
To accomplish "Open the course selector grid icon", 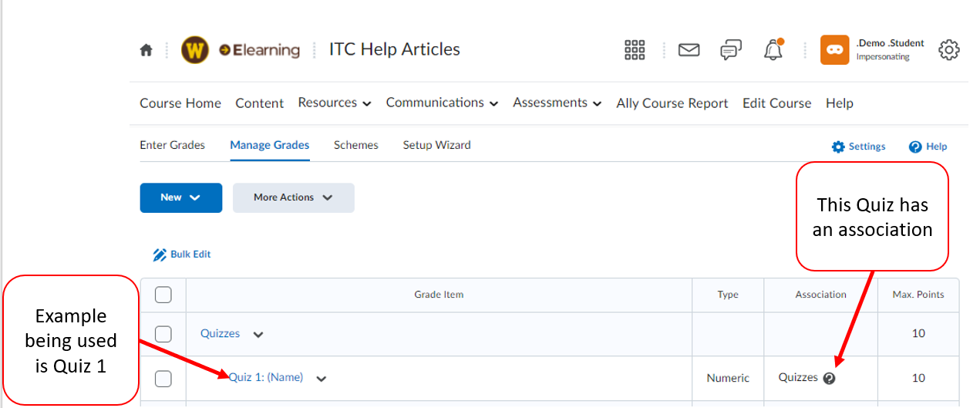I will click(x=635, y=50).
